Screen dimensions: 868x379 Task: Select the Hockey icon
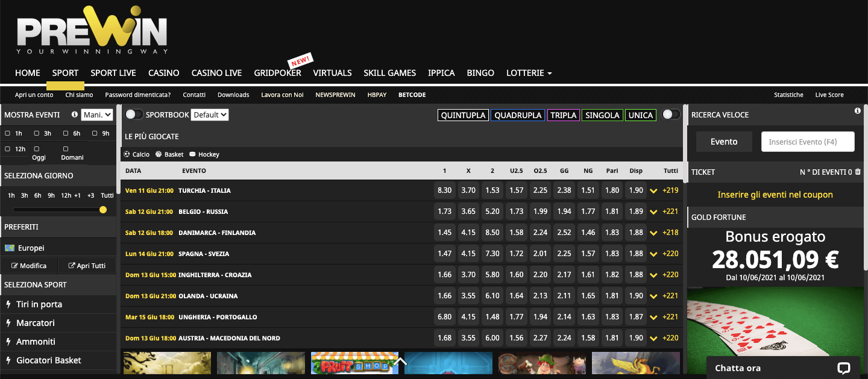coord(192,154)
